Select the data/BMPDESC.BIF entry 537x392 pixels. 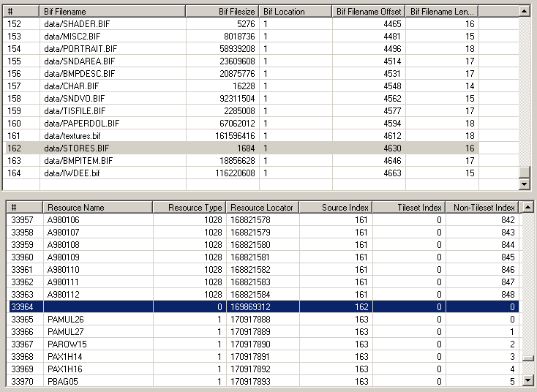click(x=241, y=74)
